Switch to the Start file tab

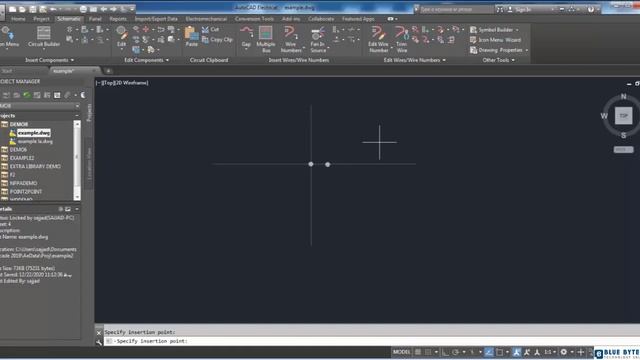tap(7, 71)
